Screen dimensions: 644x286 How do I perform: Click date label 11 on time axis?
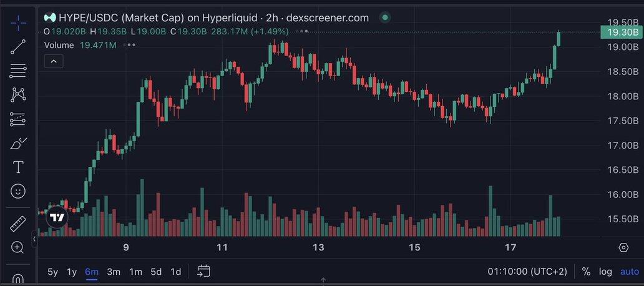tap(222, 248)
